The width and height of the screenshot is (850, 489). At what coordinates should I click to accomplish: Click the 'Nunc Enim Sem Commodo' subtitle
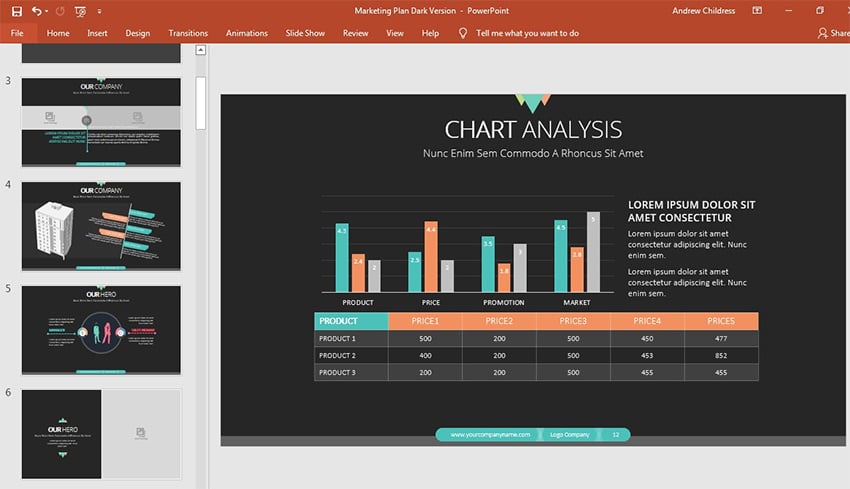533,153
